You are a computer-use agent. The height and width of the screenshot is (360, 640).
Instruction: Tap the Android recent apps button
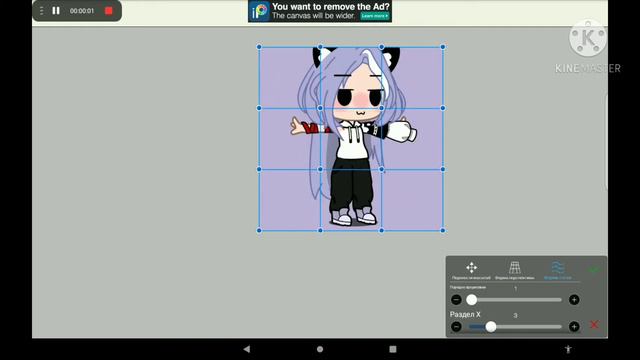[x=393, y=349]
